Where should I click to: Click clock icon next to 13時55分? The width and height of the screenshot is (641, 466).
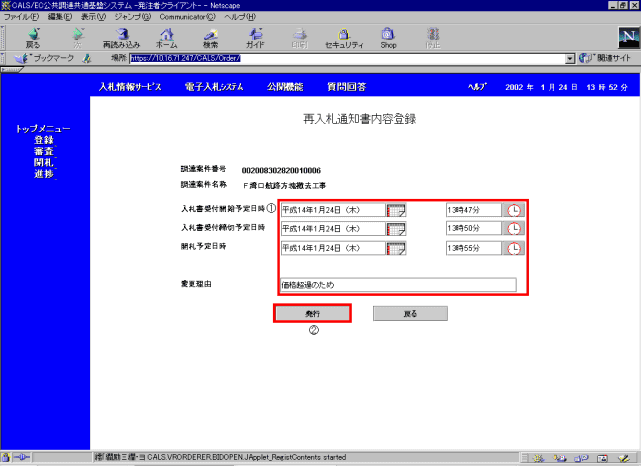tap(513, 248)
